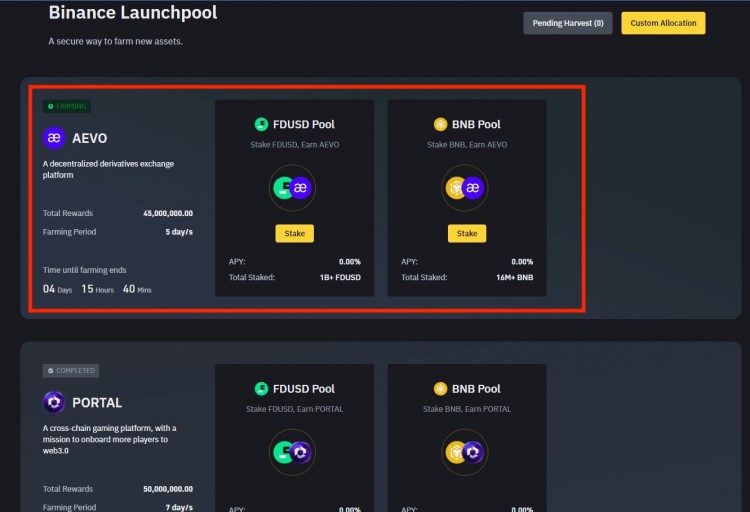Viewport: 750px width, 512px height.
Task: Click the AEVO BNB Pool title
Action: point(476,124)
